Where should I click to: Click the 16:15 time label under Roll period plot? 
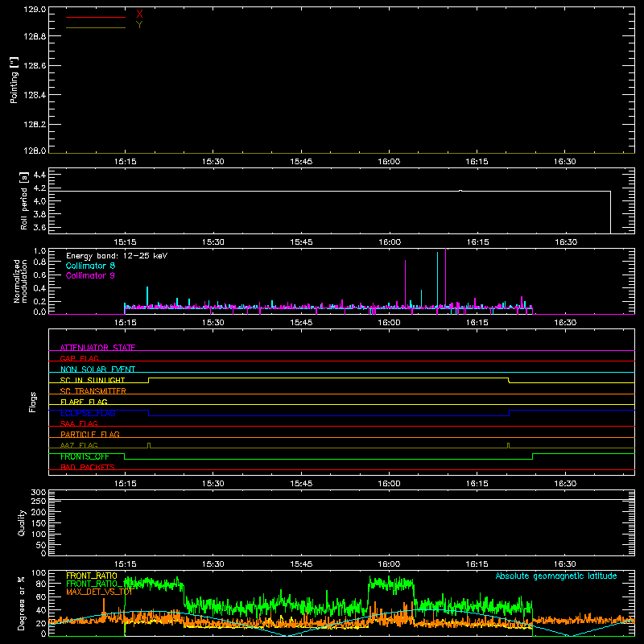[477, 242]
